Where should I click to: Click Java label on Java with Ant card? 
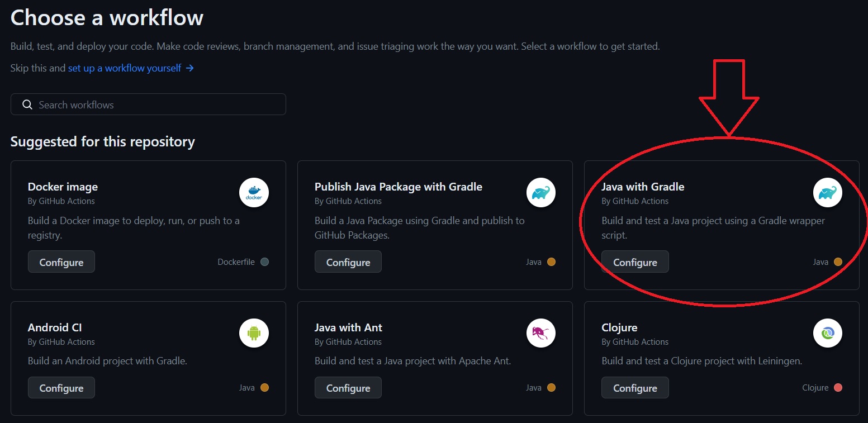point(534,387)
